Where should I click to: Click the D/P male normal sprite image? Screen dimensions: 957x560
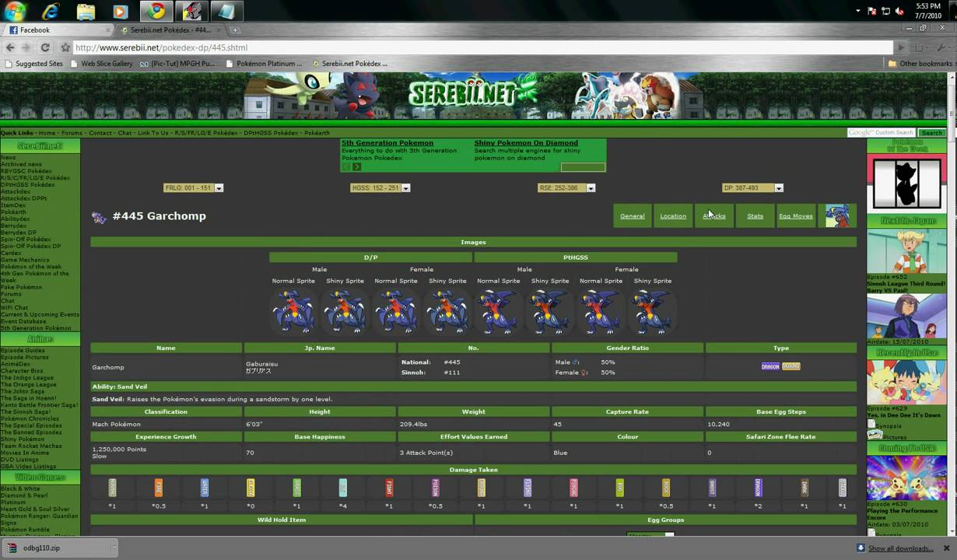click(x=293, y=311)
